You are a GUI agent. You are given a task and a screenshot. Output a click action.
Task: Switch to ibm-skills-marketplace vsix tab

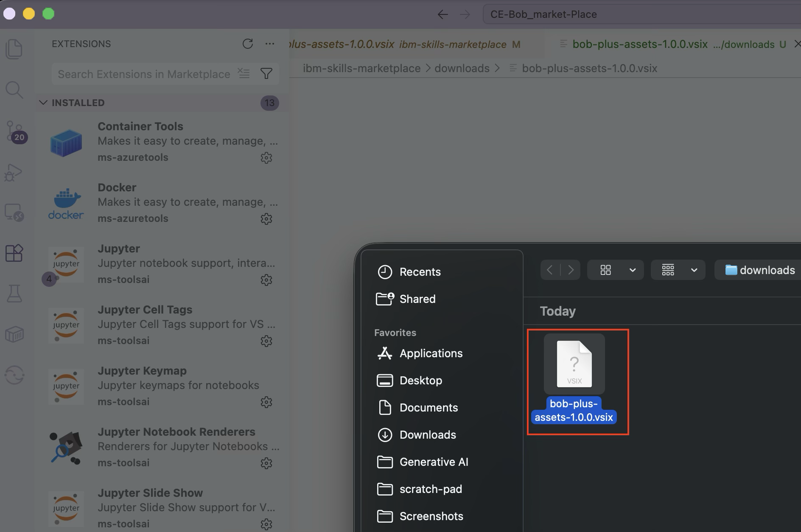(x=417, y=44)
